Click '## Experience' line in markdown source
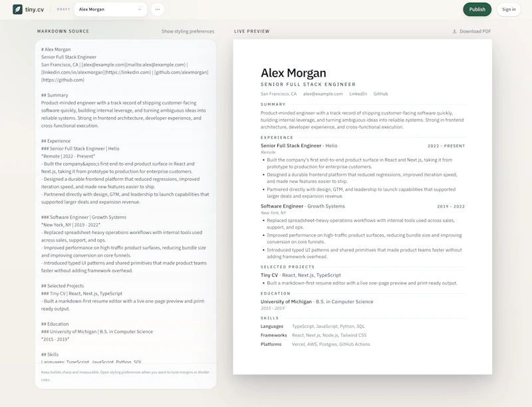This screenshot has height=407, width=532. coord(56,141)
